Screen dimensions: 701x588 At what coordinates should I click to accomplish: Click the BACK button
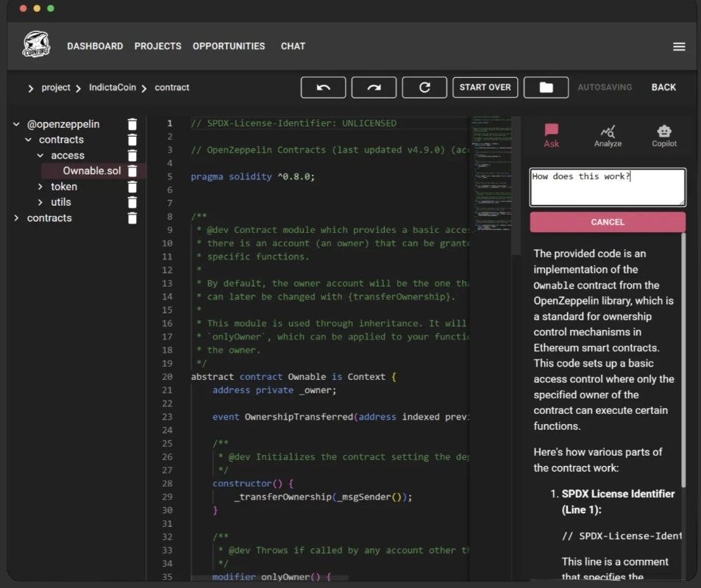click(x=663, y=87)
